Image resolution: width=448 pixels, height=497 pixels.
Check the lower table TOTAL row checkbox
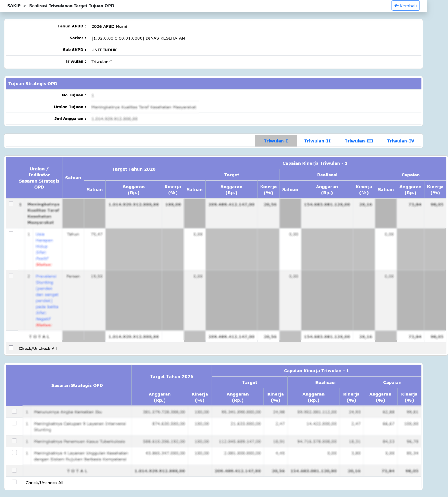(x=14, y=471)
